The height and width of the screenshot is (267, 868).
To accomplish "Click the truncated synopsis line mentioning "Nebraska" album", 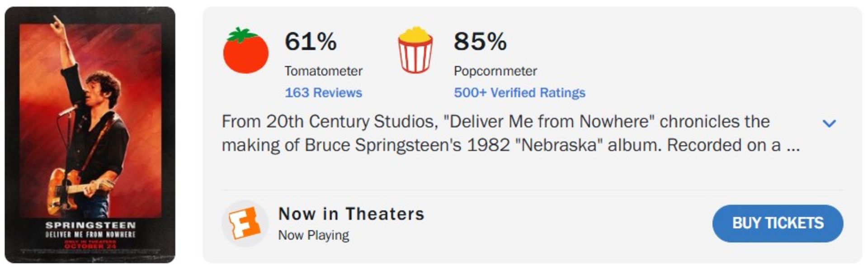I will click(x=511, y=145).
